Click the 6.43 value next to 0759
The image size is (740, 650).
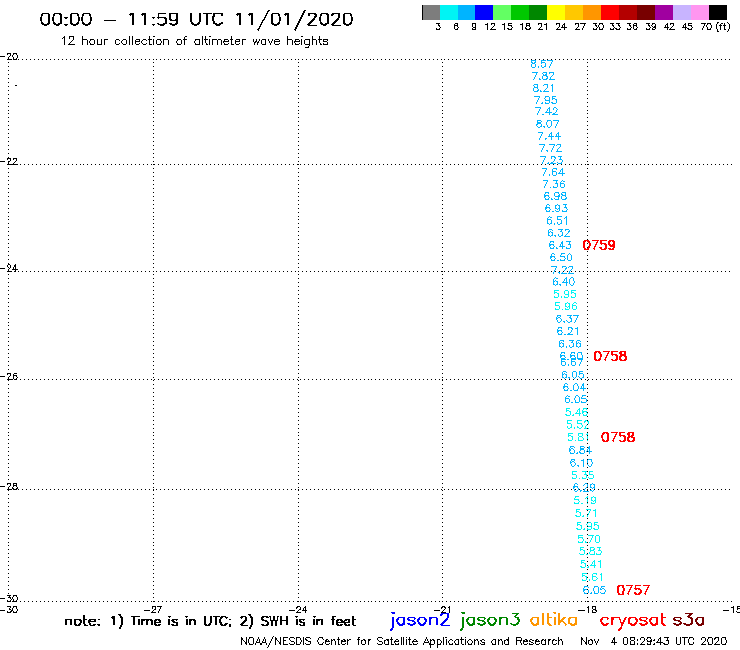click(560, 245)
